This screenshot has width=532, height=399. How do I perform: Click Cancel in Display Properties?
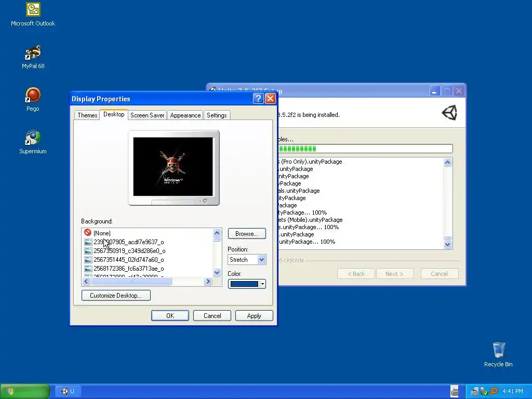[212, 315]
